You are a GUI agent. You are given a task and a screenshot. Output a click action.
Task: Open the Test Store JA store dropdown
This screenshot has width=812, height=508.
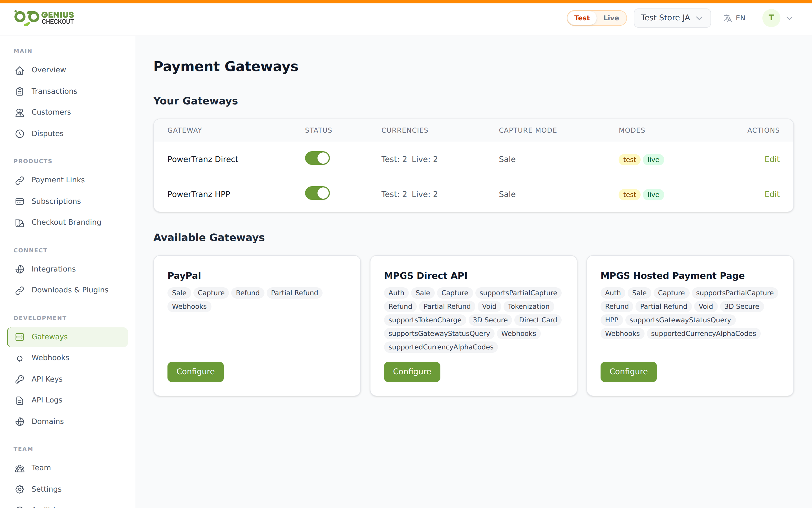(672, 18)
